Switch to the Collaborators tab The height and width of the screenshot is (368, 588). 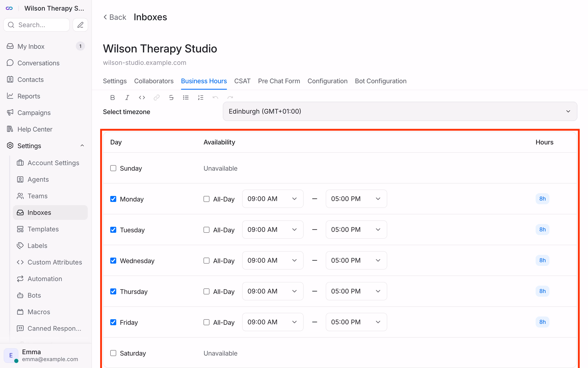pos(154,81)
